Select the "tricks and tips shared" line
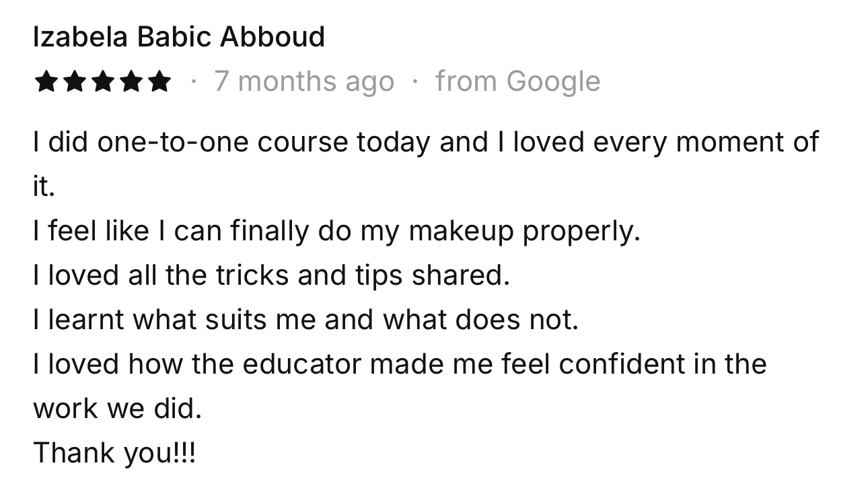 271,275
